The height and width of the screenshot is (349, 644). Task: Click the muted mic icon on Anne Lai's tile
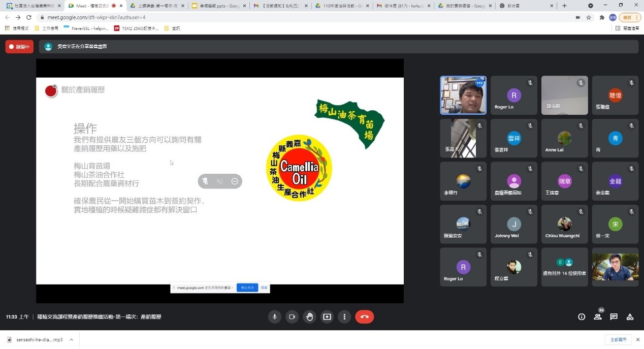pyautogui.click(x=581, y=126)
